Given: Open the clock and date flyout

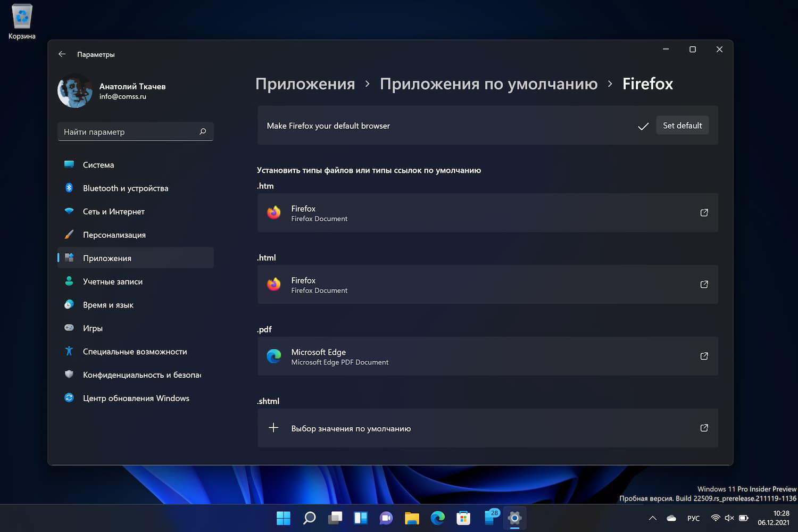Looking at the screenshot, I should coord(774,518).
